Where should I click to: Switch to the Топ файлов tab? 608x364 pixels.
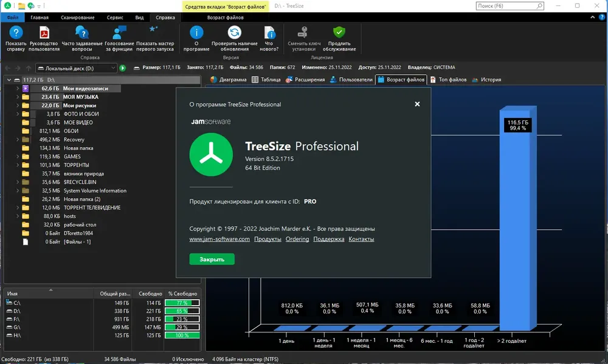[x=449, y=80]
